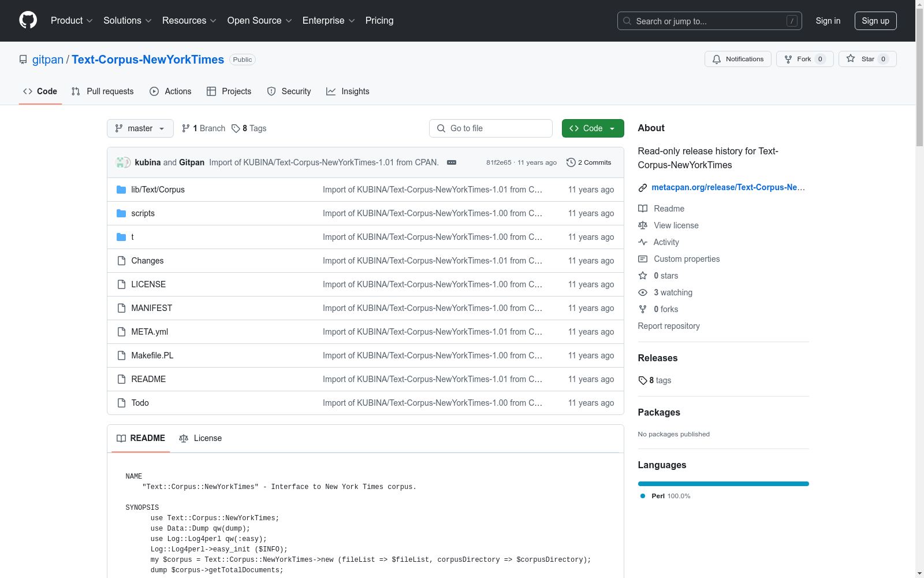Click the kubina avatar image
Image resolution: width=924 pixels, height=578 pixels.
(121, 162)
